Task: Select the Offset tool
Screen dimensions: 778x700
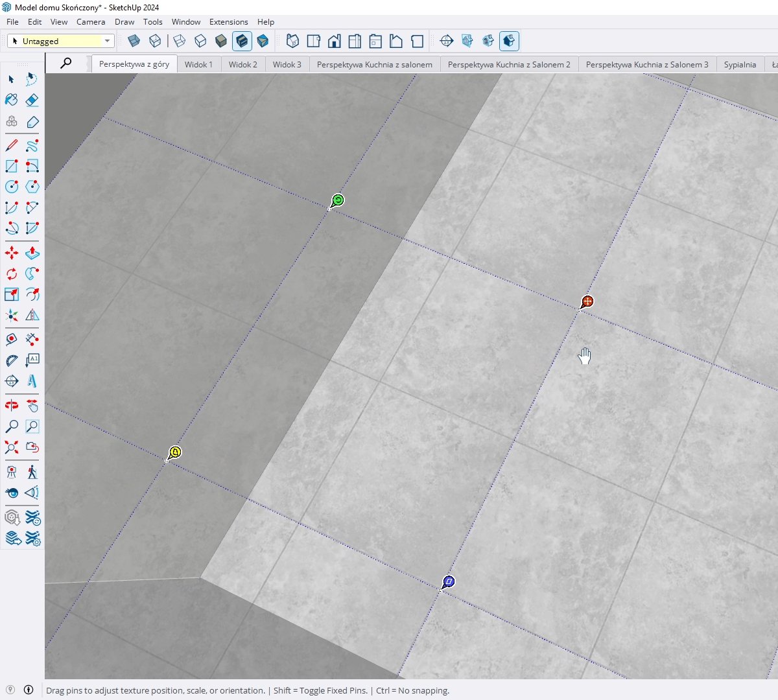Action: [32, 294]
